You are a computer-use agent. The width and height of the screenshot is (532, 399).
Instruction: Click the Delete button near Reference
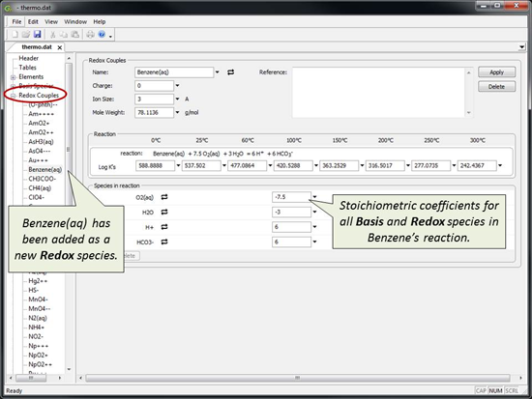point(496,86)
